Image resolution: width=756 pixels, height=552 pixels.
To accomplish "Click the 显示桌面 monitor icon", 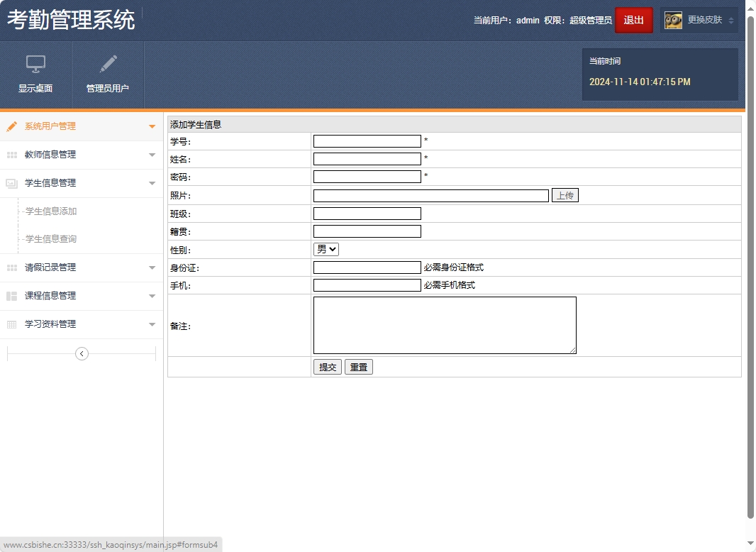I will click(x=35, y=64).
